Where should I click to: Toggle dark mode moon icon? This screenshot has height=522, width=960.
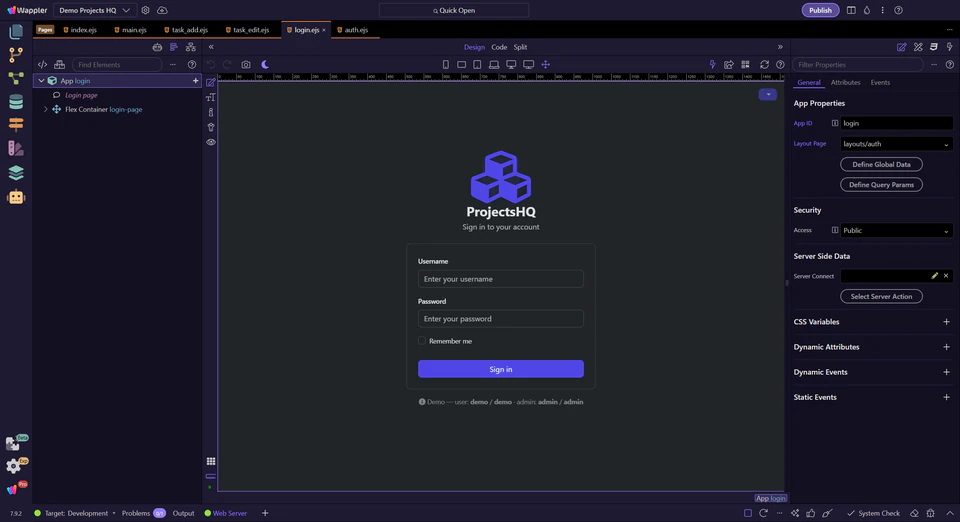pos(265,64)
